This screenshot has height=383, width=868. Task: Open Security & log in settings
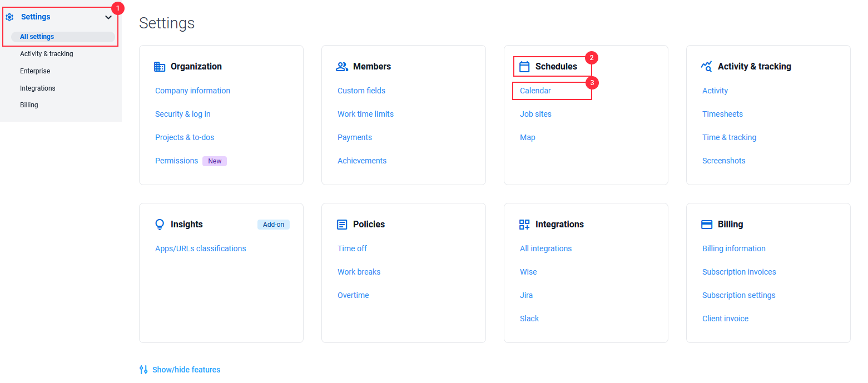tap(183, 114)
